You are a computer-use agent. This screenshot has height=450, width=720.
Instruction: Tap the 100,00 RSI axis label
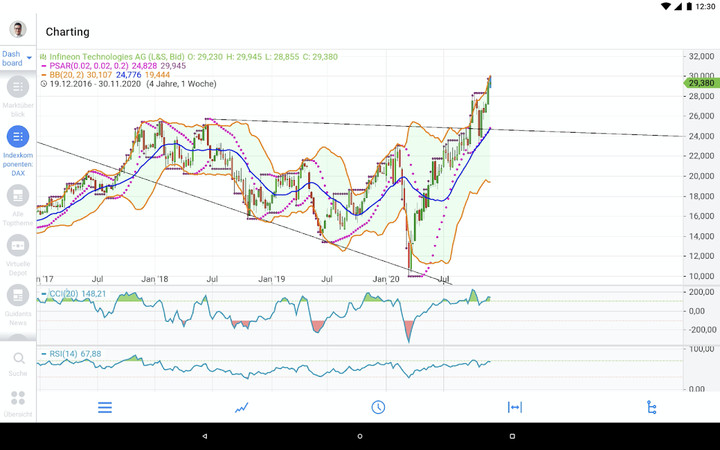point(702,349)
